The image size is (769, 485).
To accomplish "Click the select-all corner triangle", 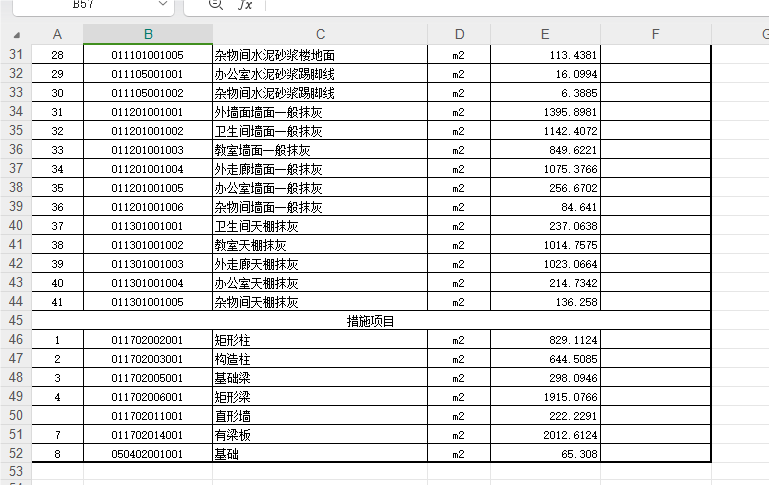I will click(x=17, y=35).
